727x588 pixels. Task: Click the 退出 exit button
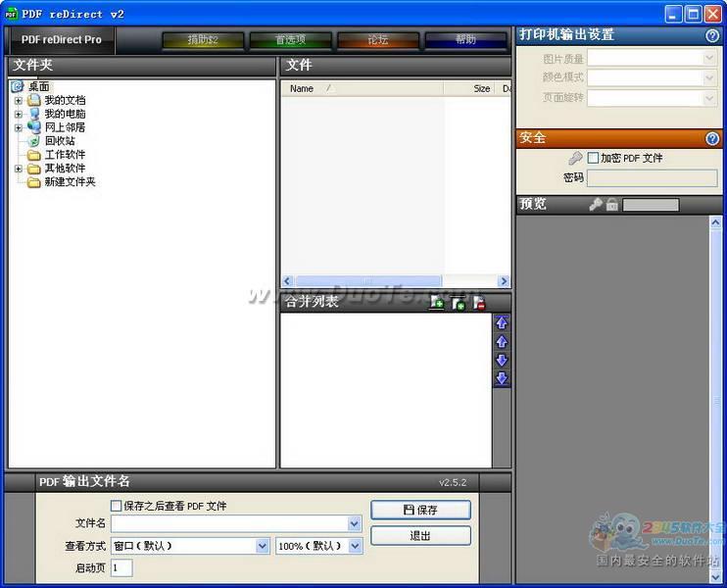tap(420, 536)
